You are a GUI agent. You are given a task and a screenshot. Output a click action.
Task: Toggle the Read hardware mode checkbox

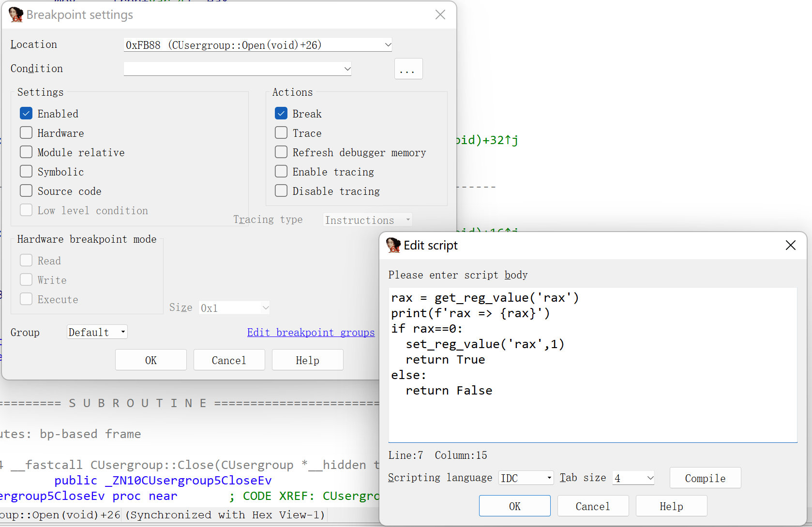tap(26, 261)
